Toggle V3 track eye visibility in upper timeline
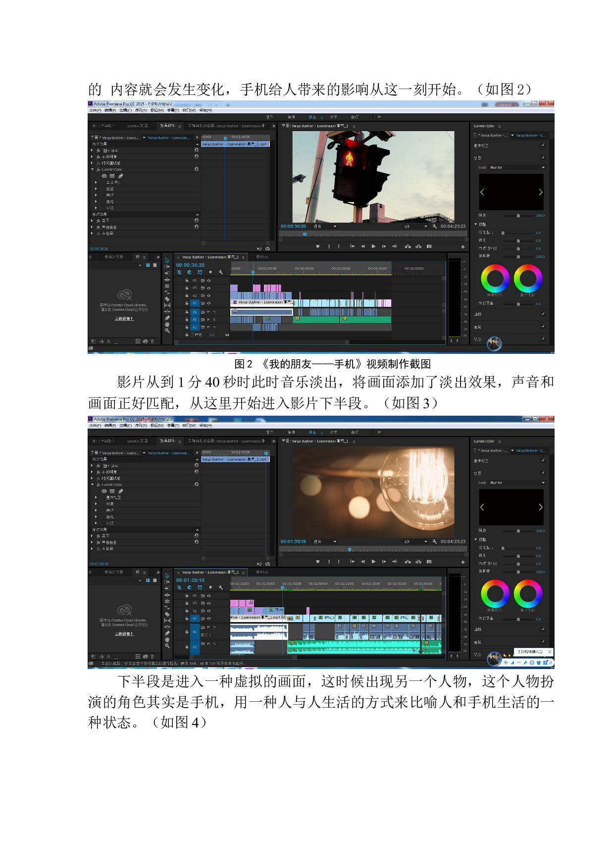 point(209,288)
